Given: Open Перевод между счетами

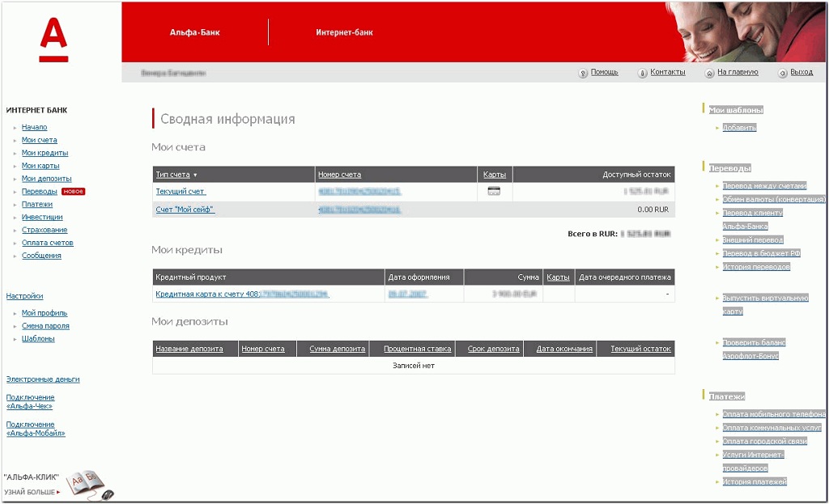Looking at the screenshot, I should tap(764, 186).
